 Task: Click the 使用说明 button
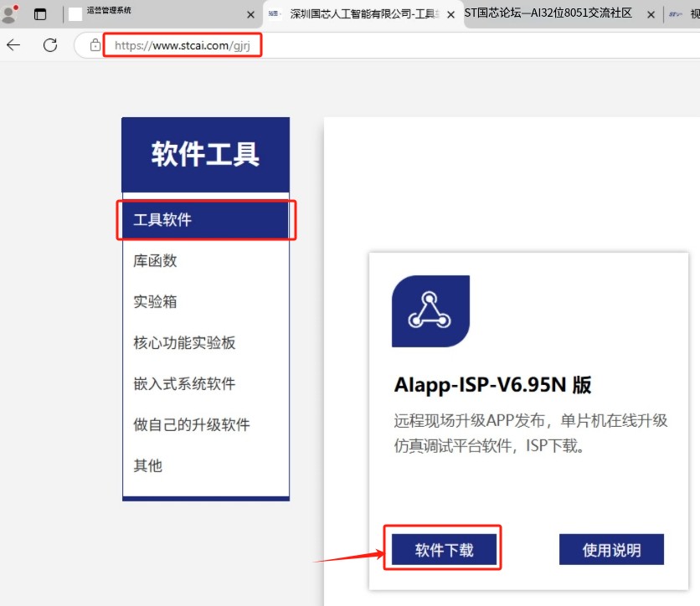click(611, 549)
